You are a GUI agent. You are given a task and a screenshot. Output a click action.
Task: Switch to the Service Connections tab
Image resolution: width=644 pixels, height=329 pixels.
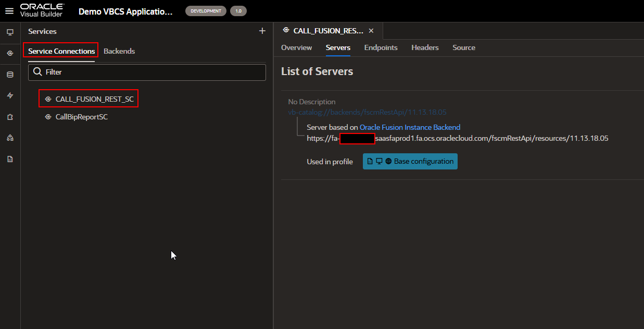(61, 51)
